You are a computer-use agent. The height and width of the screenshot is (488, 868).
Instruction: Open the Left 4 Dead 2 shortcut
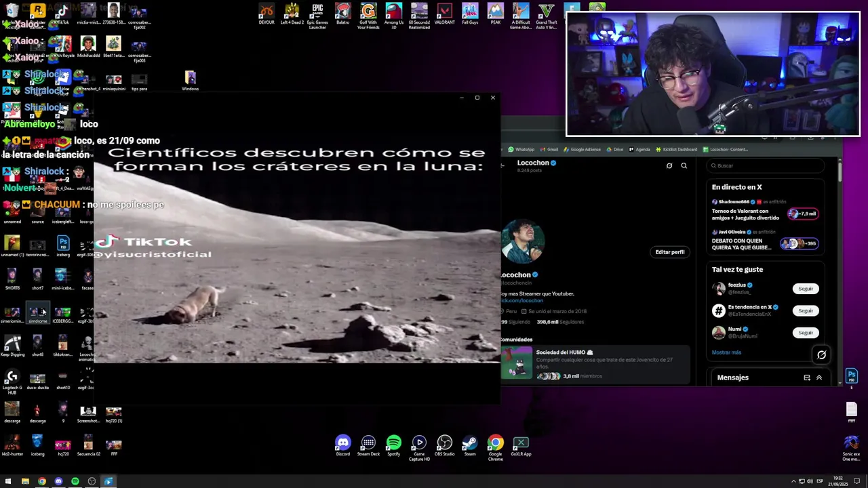[x=292, y=14]
